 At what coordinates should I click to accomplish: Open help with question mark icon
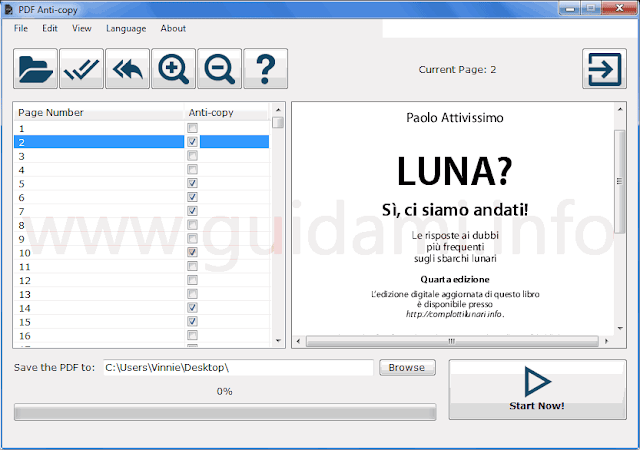pyautogui.click(x=266, y=69)
